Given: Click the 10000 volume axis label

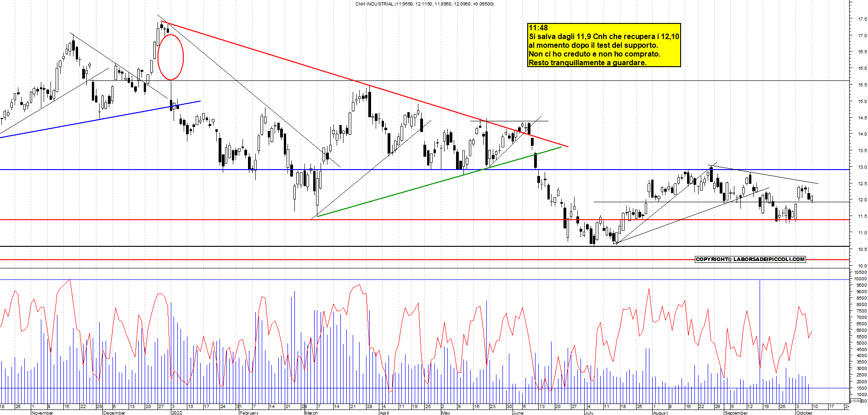Looking at the screenshot, I should (x=861, y=279).
